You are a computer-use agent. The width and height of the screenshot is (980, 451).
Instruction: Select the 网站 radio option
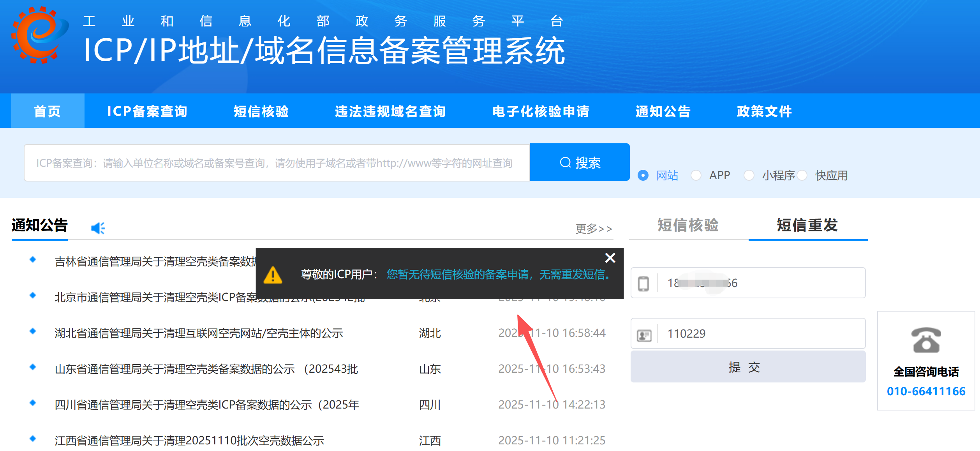[x=643, y=175]
